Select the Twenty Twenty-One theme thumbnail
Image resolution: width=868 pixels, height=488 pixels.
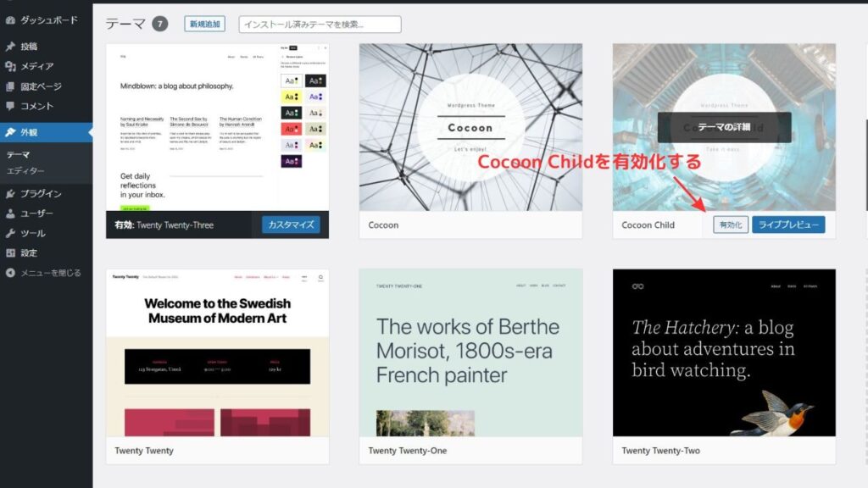click(x=470, y=353)
